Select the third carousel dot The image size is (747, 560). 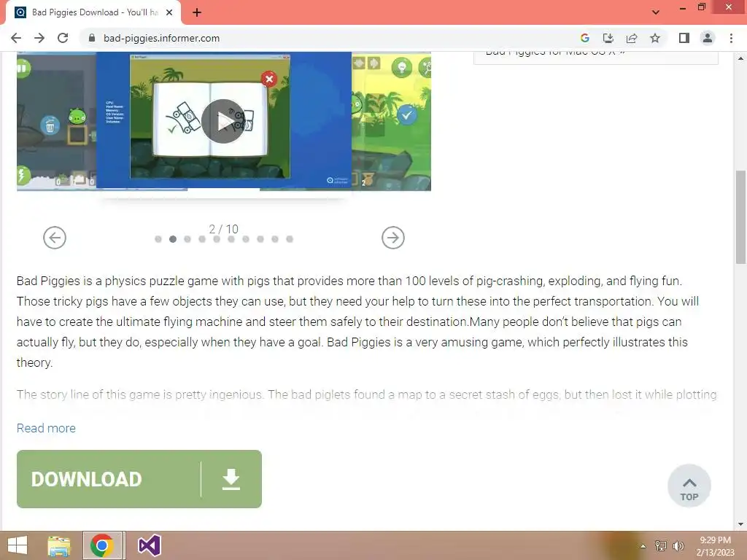coord(187,239)
